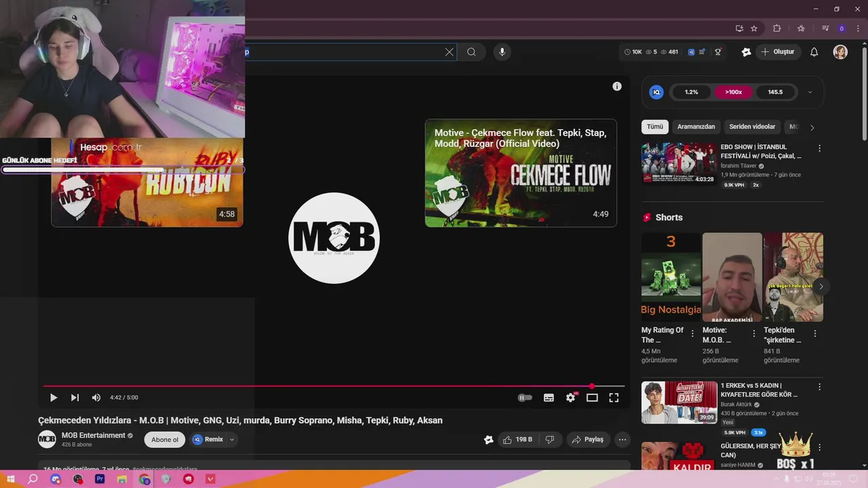This screenshot has width=868, height=488.
Task: Open options for 1 ERKEK vs 5 KADIN video
Action: point(819,387)
